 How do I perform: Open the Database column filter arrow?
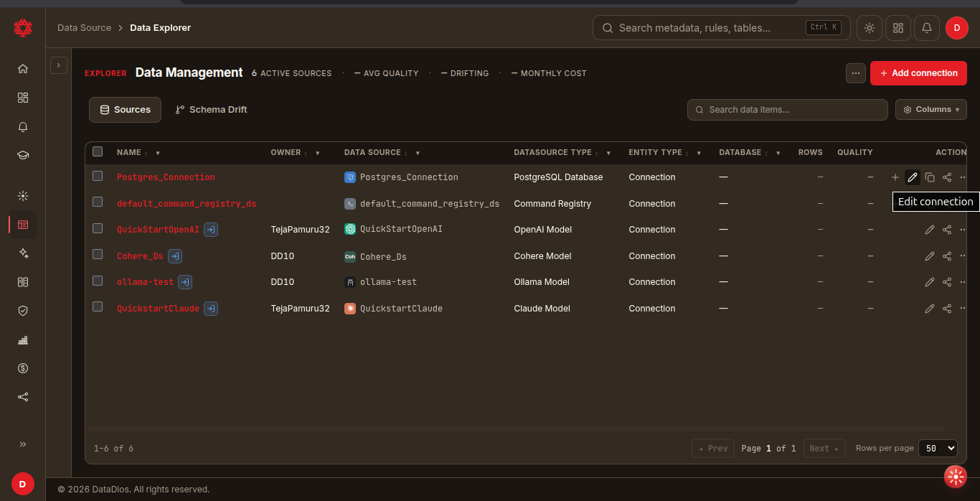778,153
